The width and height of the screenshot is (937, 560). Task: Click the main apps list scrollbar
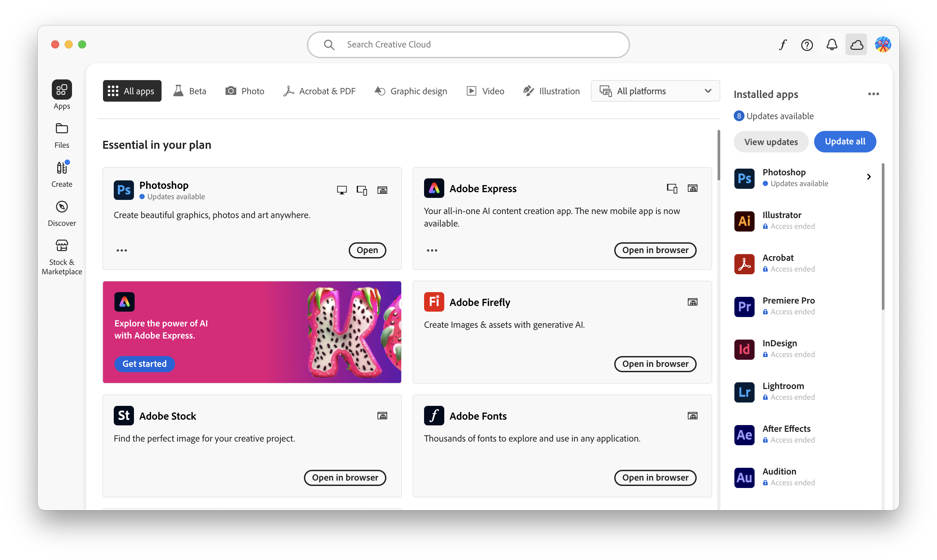(x=719, y=155)
